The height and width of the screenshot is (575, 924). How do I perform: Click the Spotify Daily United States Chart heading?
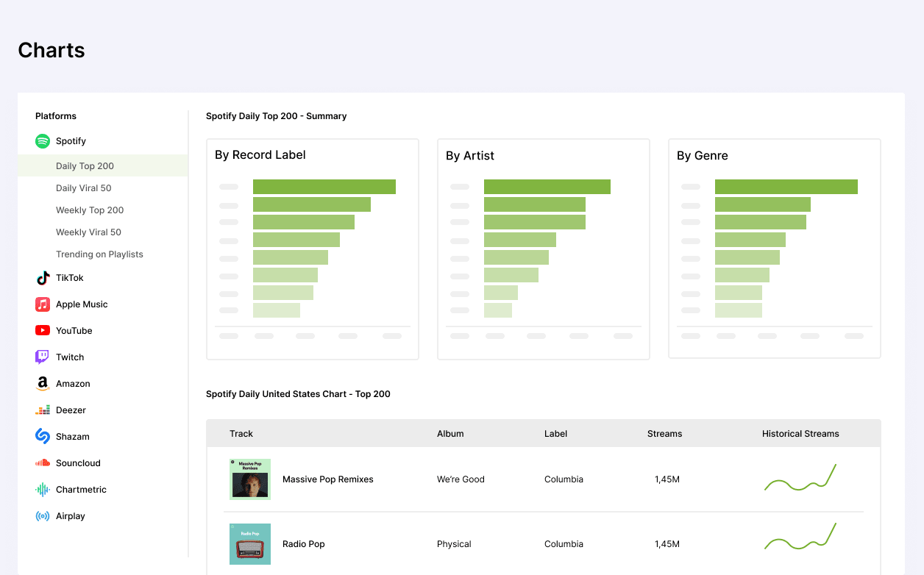click(x=298, y=394)
